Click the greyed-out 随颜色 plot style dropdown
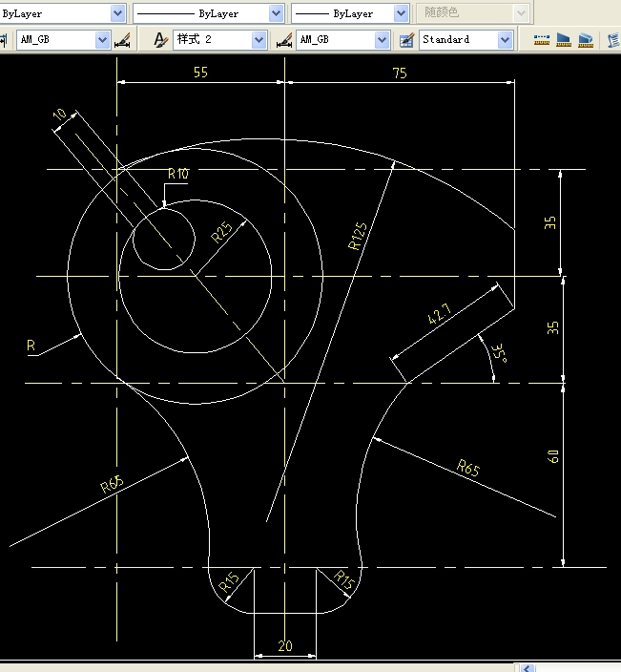This screenshot has height=672, width=621. (x=473, y=13)
